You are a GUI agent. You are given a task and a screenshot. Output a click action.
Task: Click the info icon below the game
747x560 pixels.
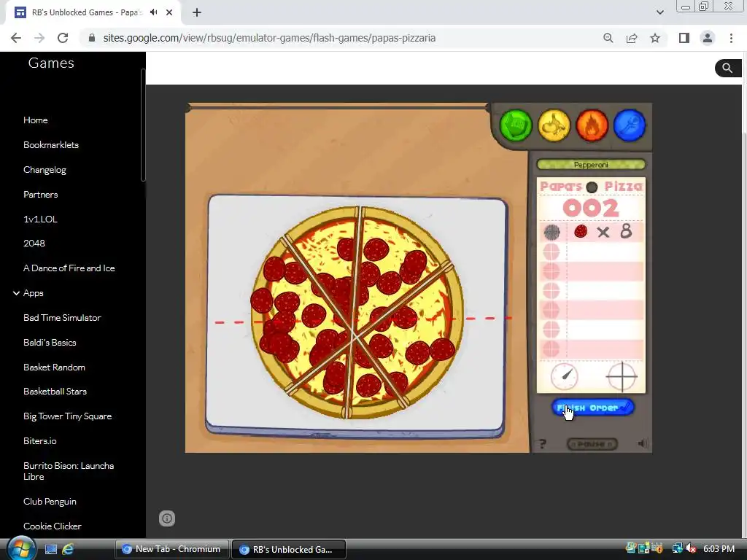pos(167,518)
